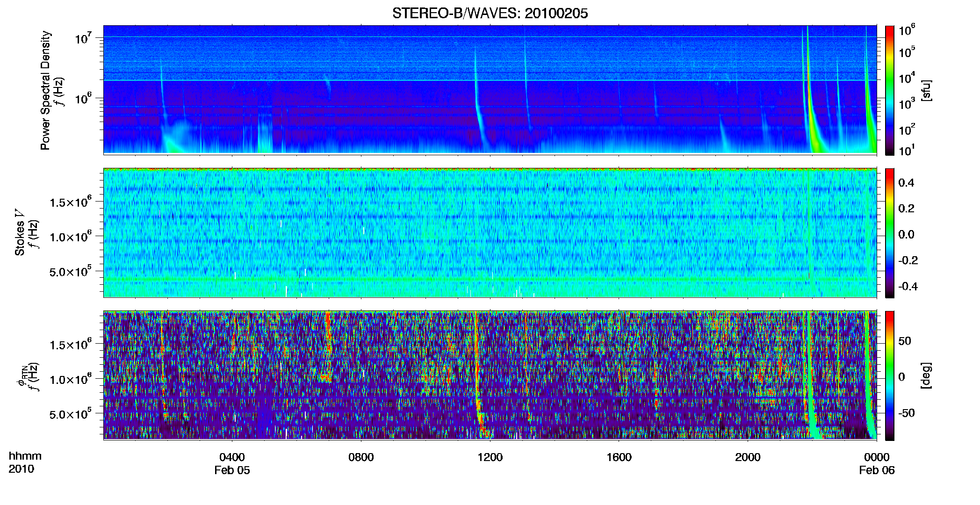The width and height of the screenshot is (980, 505).
Task: Click the sfu intensity color bar
Action: pyautogui.click(x=890, y=90)
